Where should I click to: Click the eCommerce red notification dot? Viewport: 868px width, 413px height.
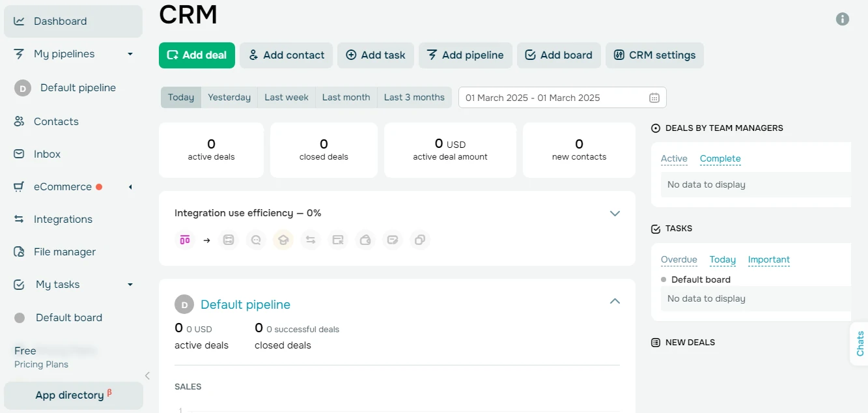[x=99, y=187]
